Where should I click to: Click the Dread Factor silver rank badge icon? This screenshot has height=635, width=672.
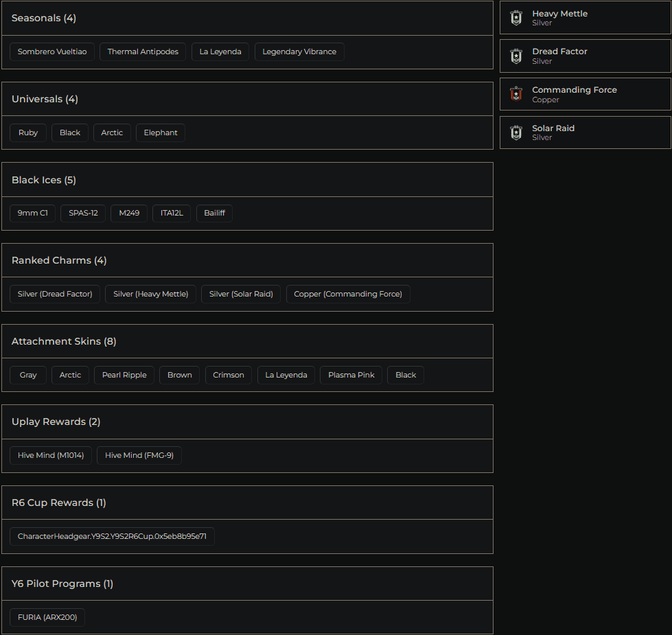(515, 56)
